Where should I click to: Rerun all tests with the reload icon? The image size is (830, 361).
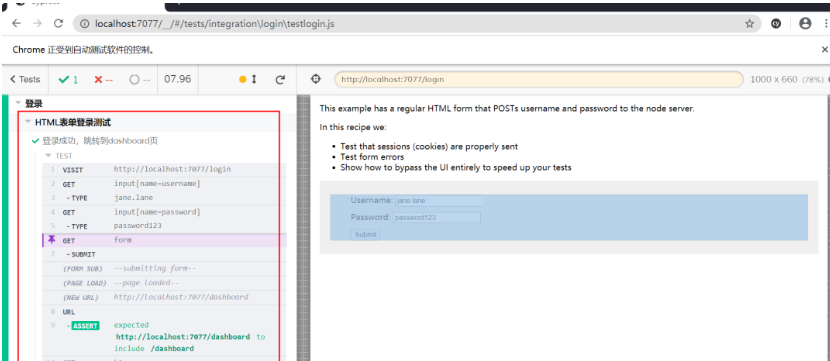click(x=280, y=79)
